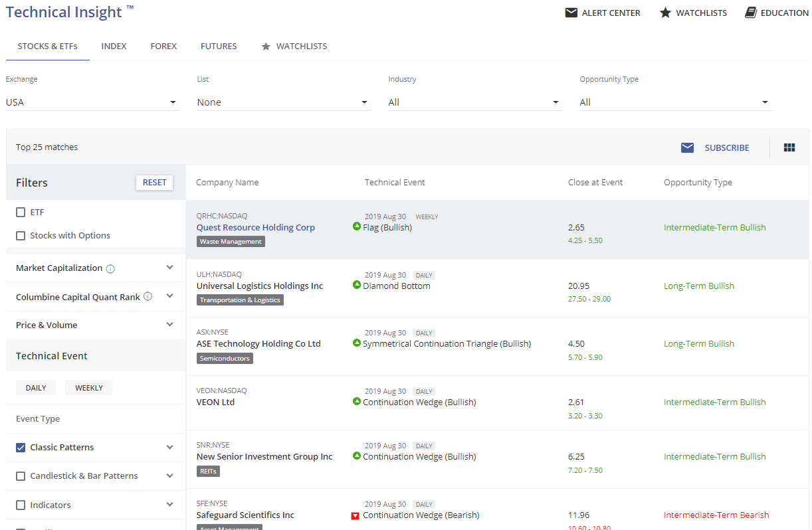812x530 pixels.
Task: Click the Semiconductors industry tag
Action: 225,358
